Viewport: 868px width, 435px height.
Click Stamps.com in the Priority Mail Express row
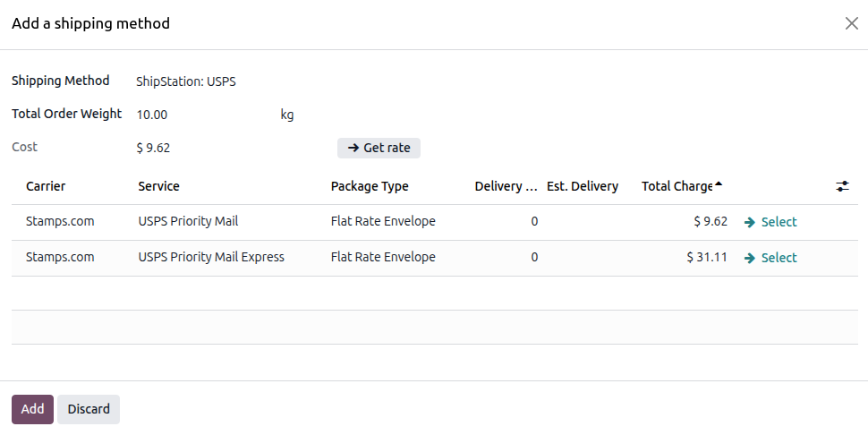click(x=60, y=258)
